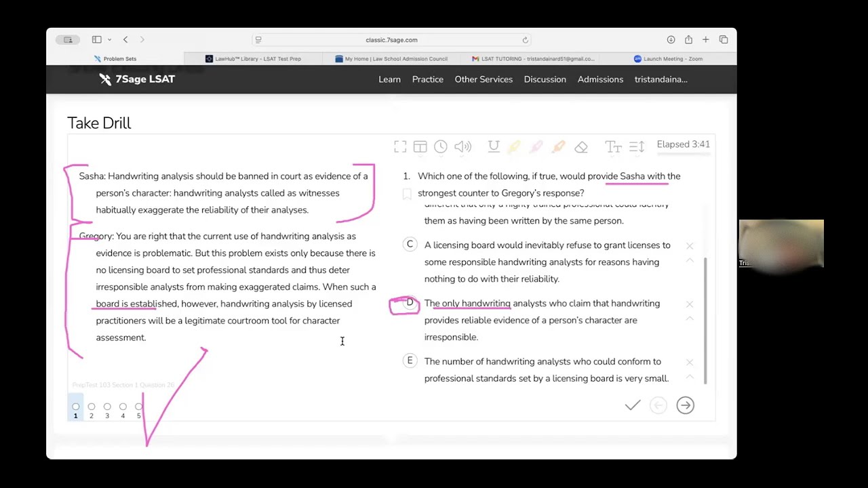868x488 pixels.
Task: Open the Safari share menu
Action: 688,40
